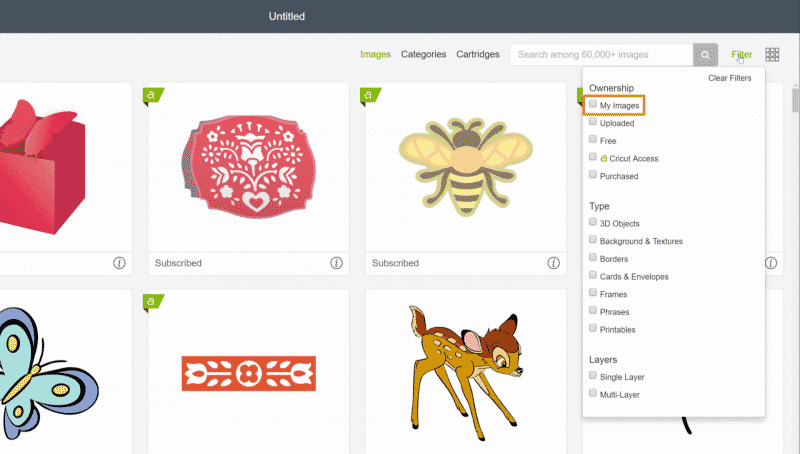Click the Ownership section heading
800x454 pixels.
pyautogui.click(x=611, y=88)
